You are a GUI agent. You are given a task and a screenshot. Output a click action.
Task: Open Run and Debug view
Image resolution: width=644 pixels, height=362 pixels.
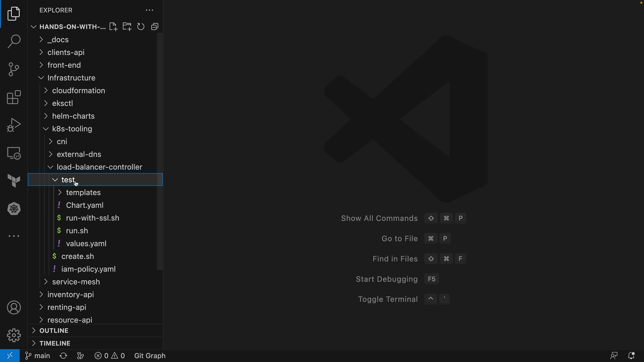pyautogui.click(x=14, y=125)
